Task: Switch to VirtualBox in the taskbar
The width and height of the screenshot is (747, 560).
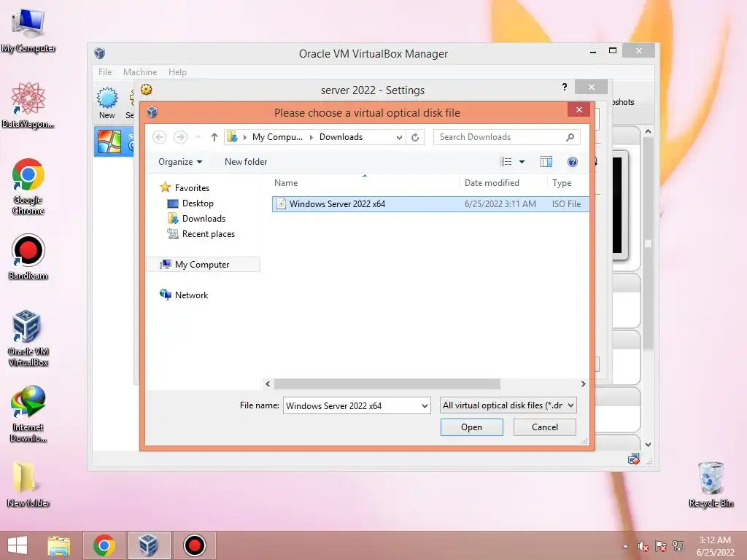Action: 149,545
